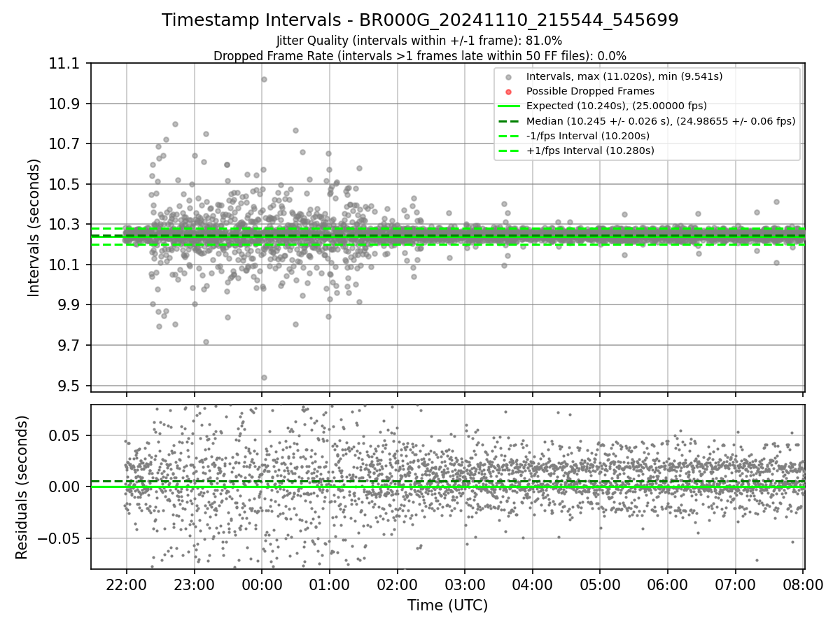This screenshot has width=840, height=630.
Task: Click the 'Intervals (seconds)' y-axis label
Action: click(x=34, y=227)
